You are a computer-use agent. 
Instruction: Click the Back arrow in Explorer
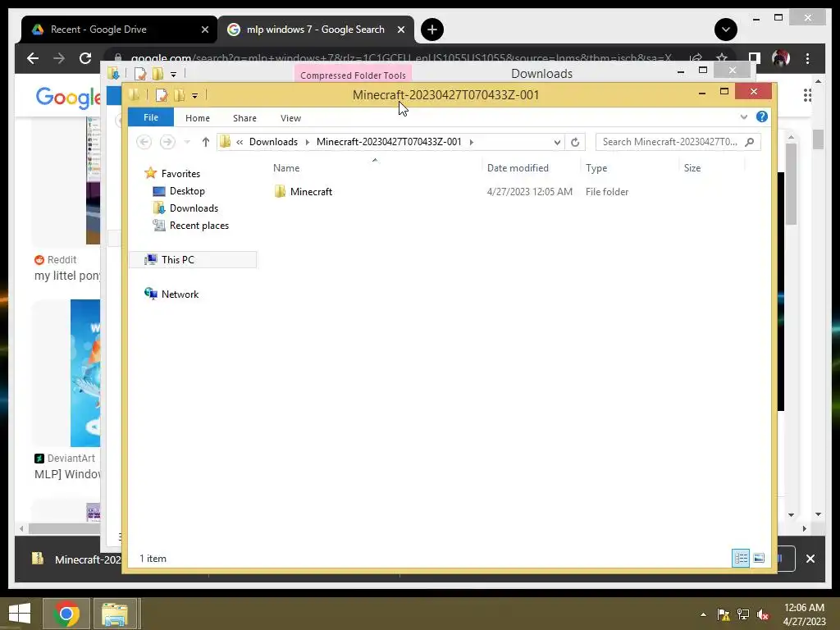point(144,141)
